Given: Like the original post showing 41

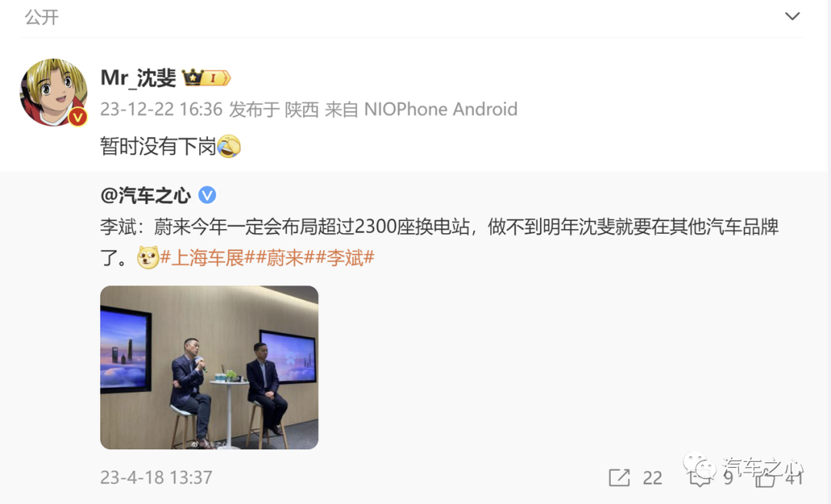Looking at the screenshot, I should pyautogui.click(x=766, y=478).
